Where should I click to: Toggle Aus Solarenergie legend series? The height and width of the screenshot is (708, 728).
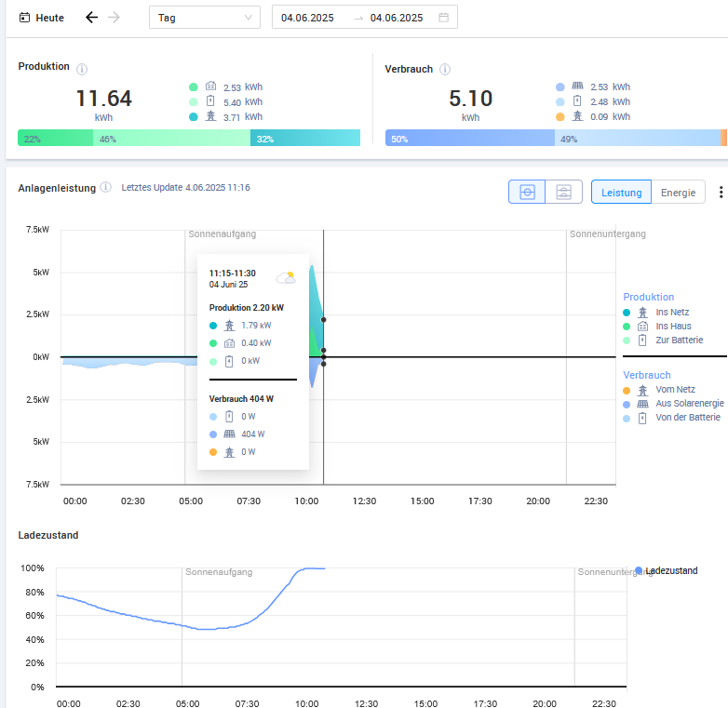click(x=687, y=404)
